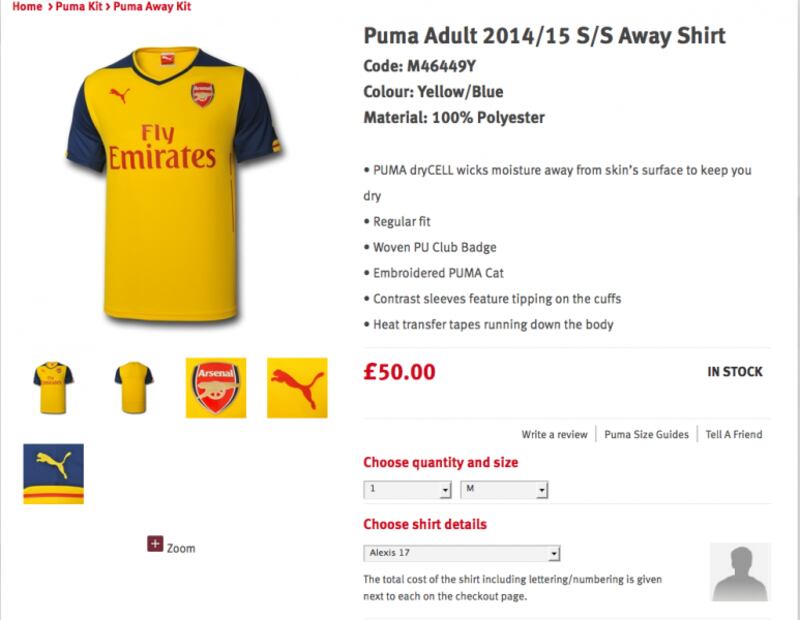Open the Puma Kit breadcrumb
The image size is (800, 620).
click(79, 7)
